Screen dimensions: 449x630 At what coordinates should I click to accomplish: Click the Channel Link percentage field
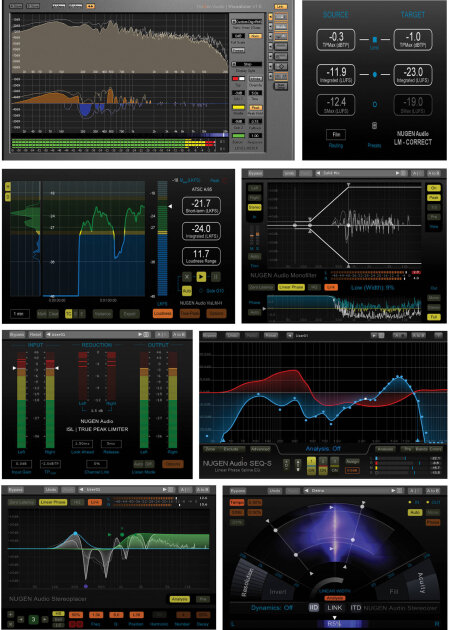[97, 464]
